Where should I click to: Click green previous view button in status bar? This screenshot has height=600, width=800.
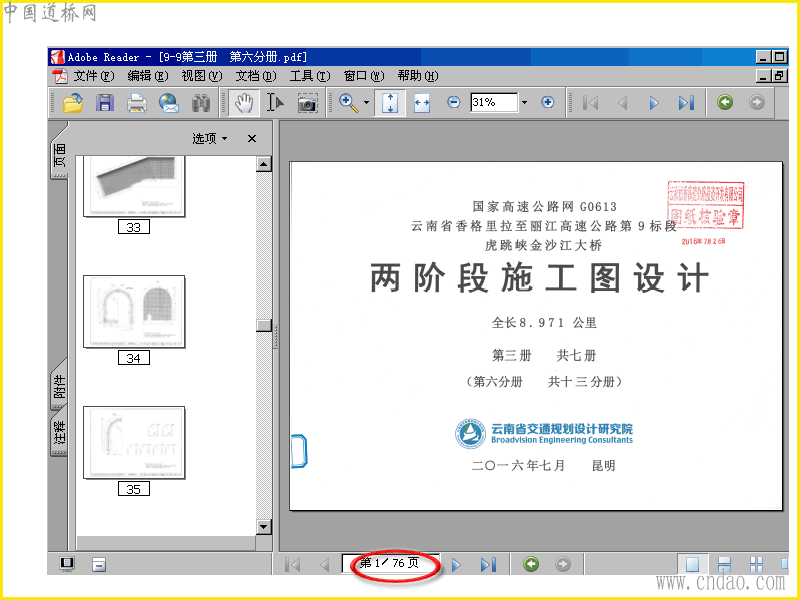coord(531,564)
